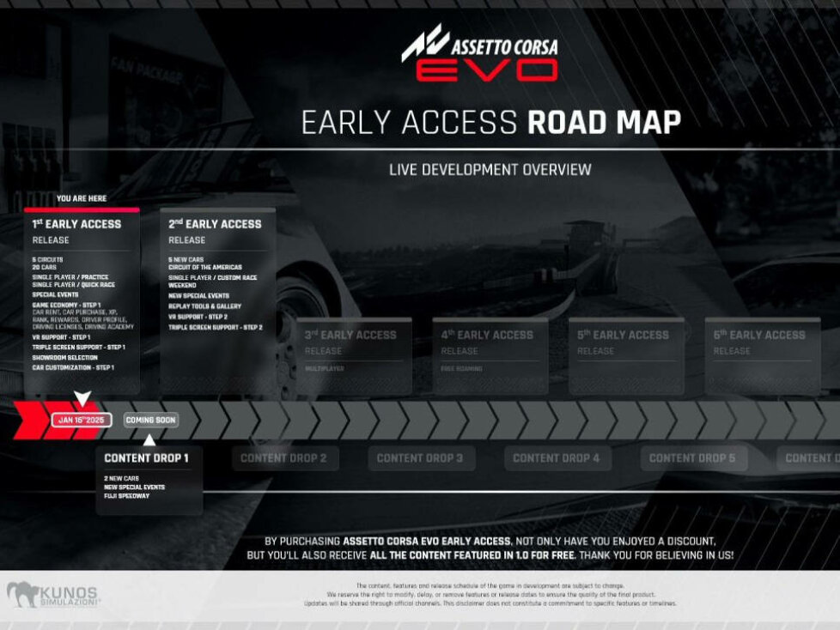Click 'SPECIAL EVENTS' in 1st release card
This screenshot has height=630, width=840.
(x=55, y=295)
